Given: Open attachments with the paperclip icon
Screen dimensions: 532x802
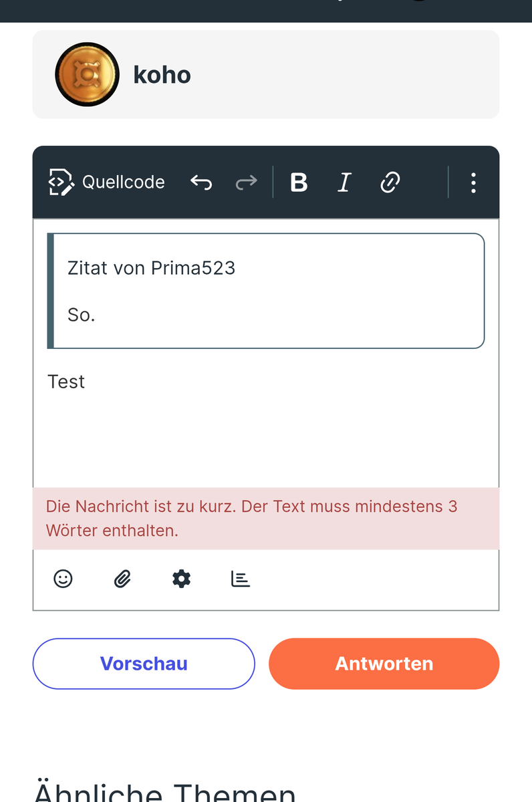Looking at the screenshot, I should [x=122, y=579].
